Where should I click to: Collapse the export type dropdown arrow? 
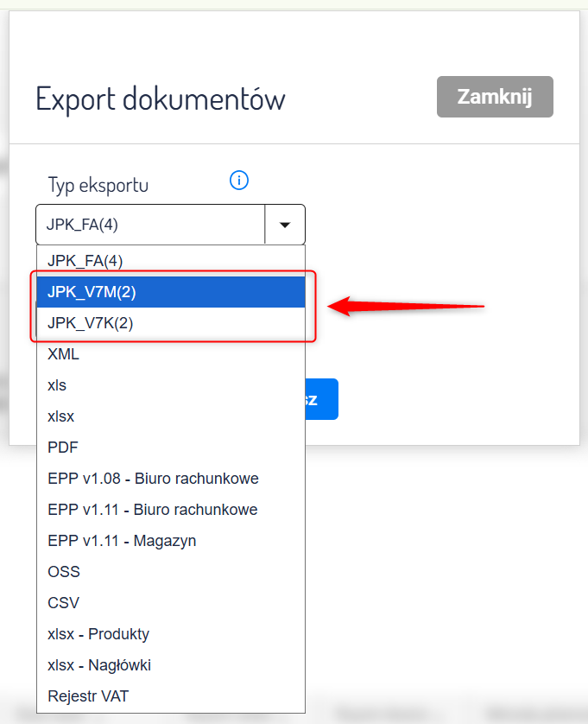[285, 225]
